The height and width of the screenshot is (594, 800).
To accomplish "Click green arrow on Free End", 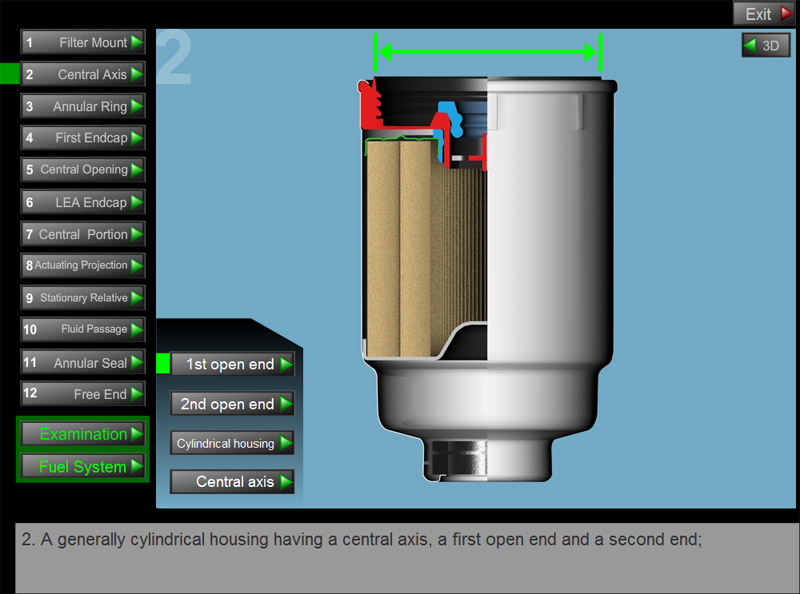I will tap(136, 393).
